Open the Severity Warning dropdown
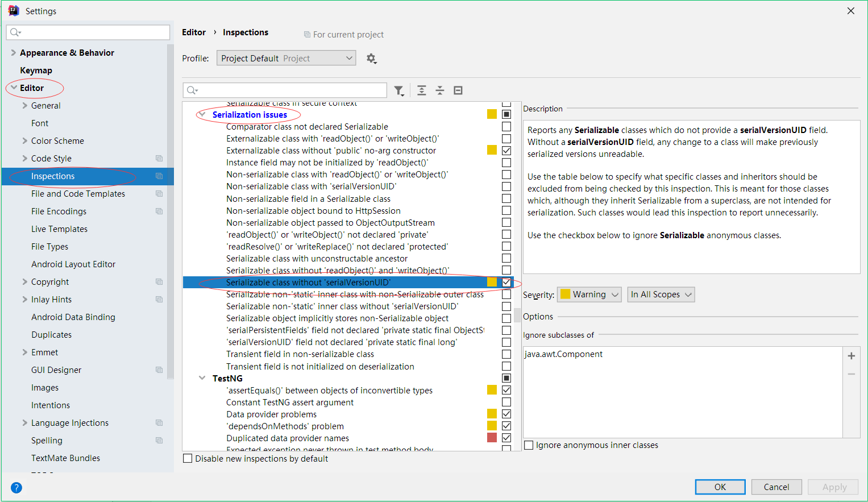Viewport: 868px width, 502px height. (589, 294)
